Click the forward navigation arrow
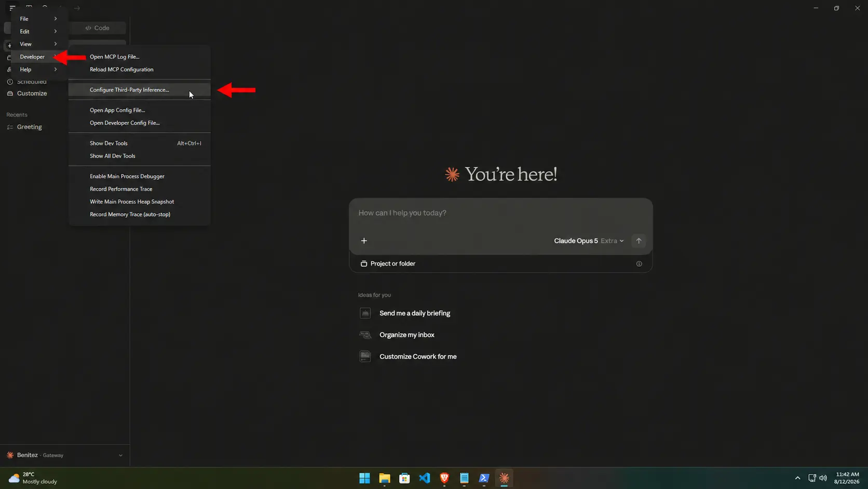868x489 pixels. click(x=77, y=8)
